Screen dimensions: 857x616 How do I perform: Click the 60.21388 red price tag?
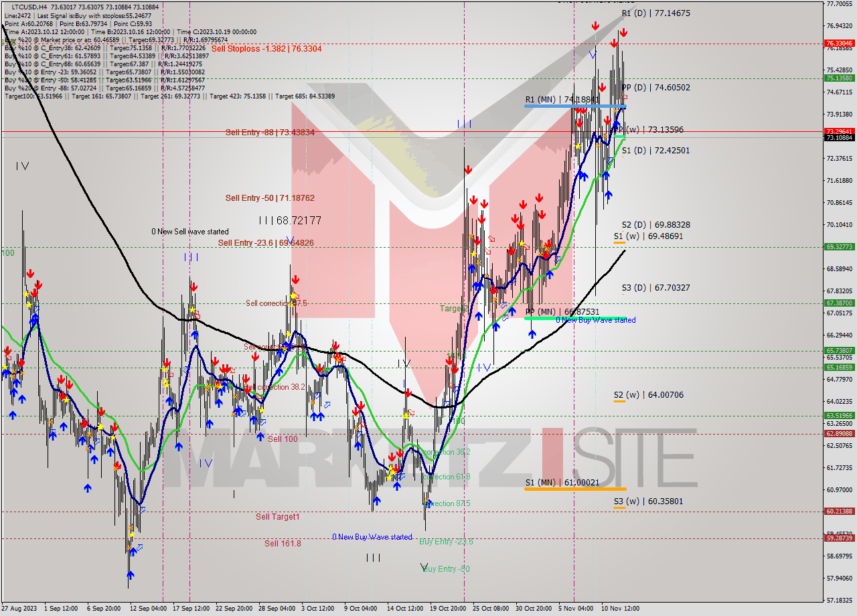(x=839, y=511)
